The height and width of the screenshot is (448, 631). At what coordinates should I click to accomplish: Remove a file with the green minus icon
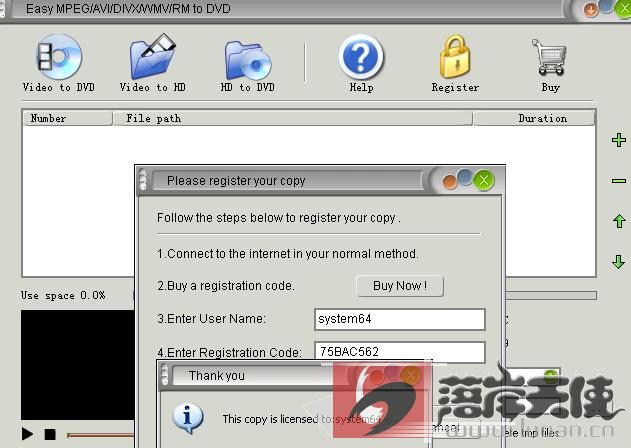point(619,181)
